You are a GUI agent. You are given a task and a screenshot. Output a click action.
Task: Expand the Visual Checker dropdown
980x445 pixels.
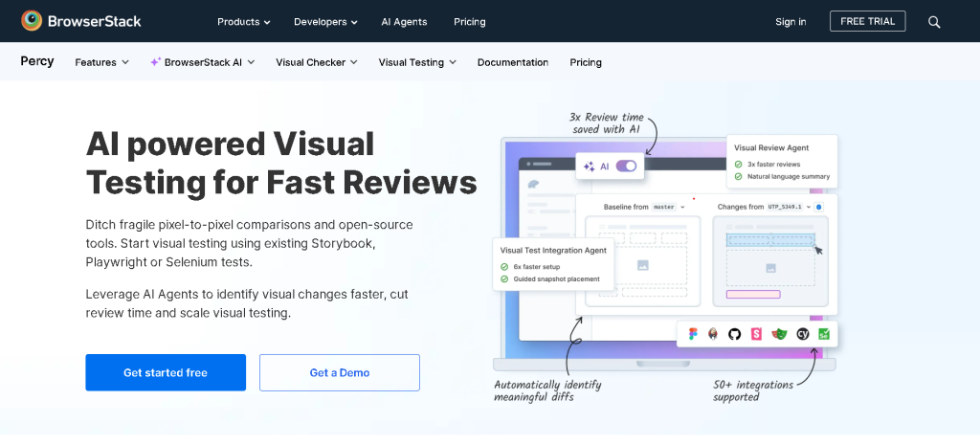(316, 62)
